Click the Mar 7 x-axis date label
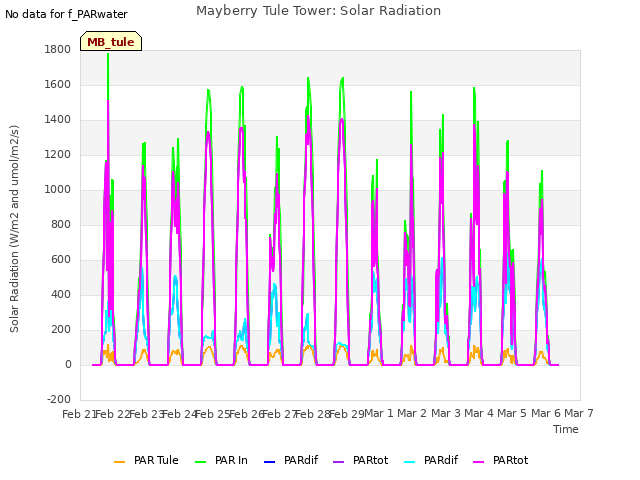The height and width of the screenshot is (480, 640). point(579,413)
